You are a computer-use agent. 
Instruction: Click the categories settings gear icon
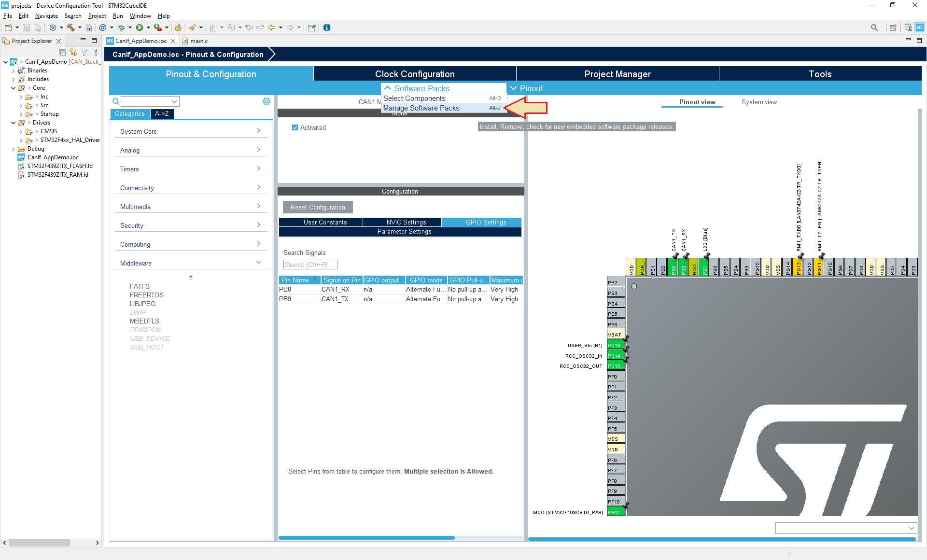pos(267,101)
